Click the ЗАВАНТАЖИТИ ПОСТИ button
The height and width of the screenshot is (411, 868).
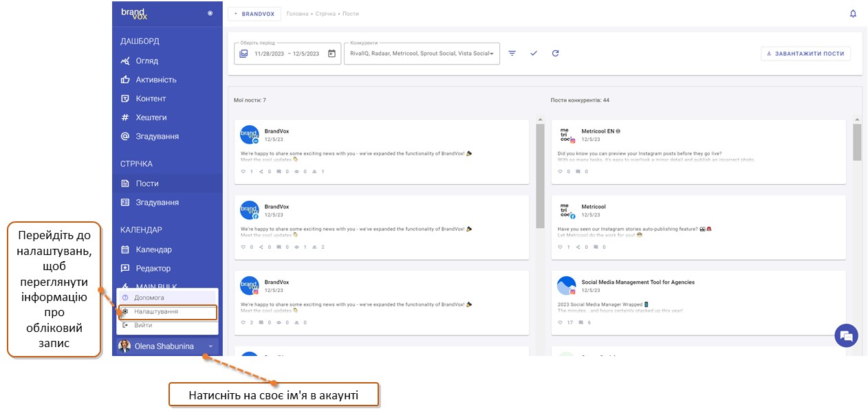pos(806,54)
